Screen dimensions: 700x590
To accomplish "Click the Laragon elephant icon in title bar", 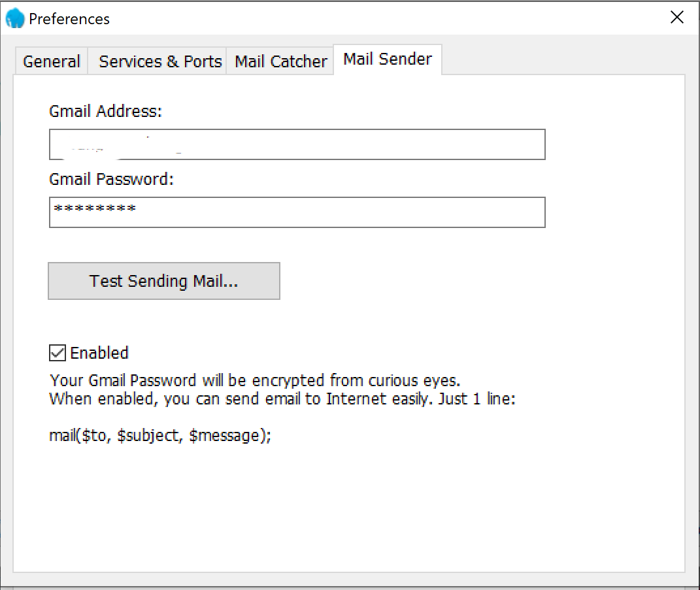I will pyautogui.click(x=14, y=19).
